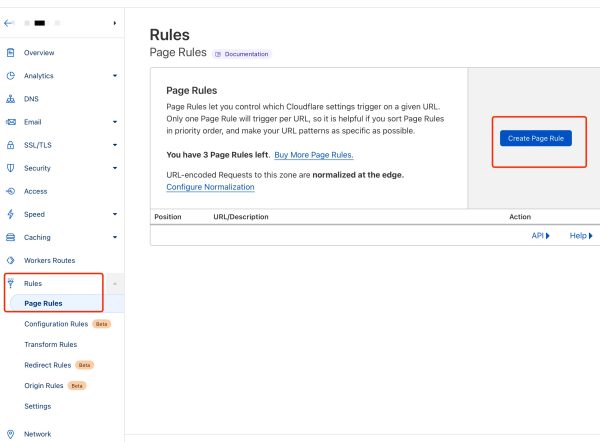Screen dimensions: 600x442
Task: Click the URL/Description column header
Action: tap(241, 217)
